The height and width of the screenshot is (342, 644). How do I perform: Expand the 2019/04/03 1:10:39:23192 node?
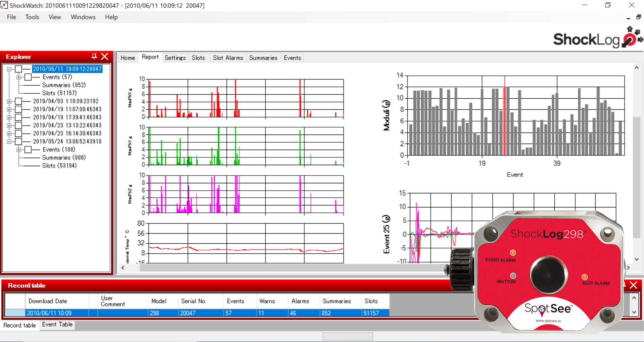9,101
